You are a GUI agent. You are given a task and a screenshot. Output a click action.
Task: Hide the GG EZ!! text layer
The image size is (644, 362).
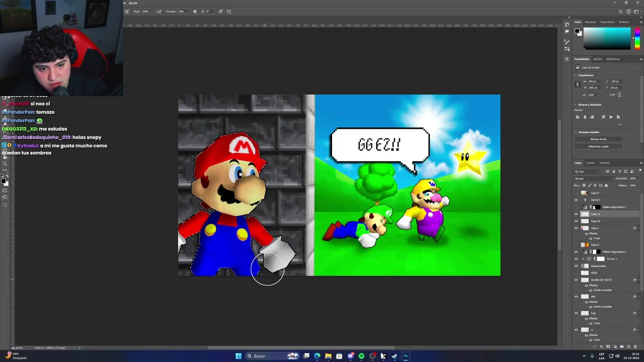576,200
